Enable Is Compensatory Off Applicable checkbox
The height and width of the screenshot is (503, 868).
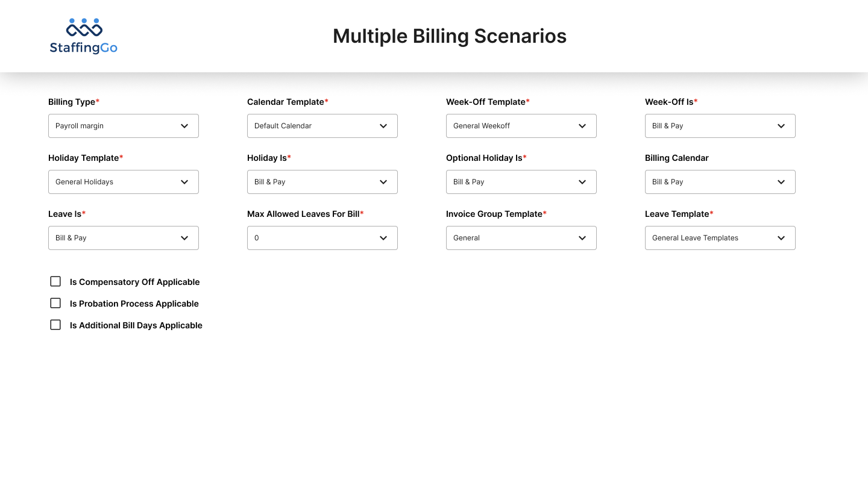55,281
